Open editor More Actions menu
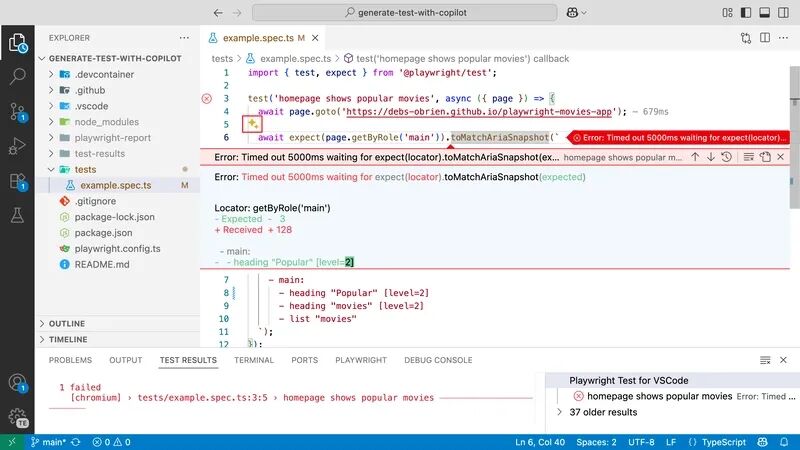Screen dimensions: 800x450 pos(783,38)
